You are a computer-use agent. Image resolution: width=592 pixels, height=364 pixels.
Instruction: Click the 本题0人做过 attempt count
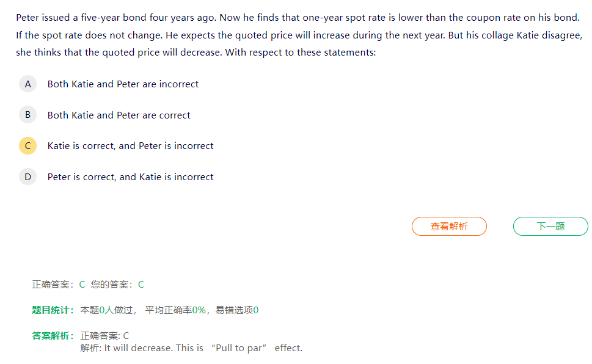107,310
